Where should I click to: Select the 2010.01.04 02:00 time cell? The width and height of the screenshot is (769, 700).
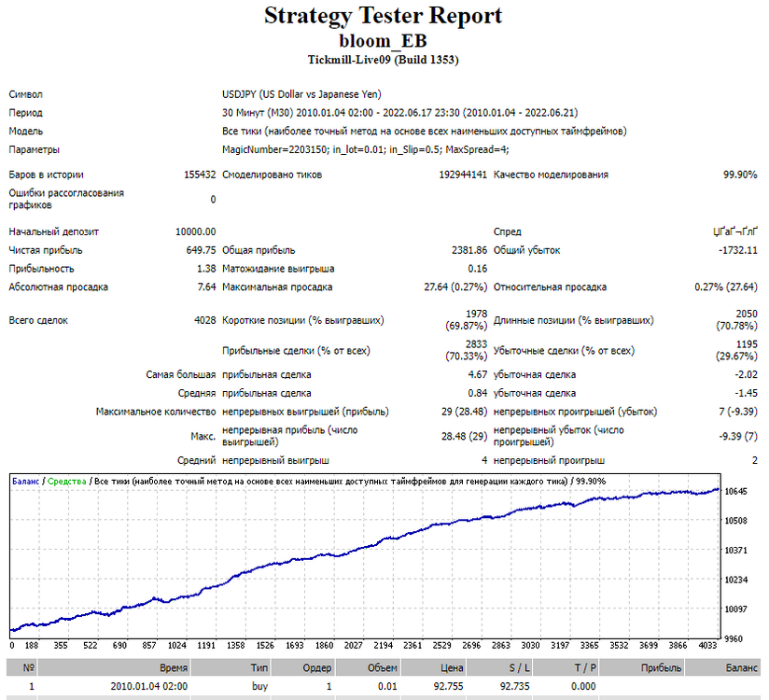(x=149, y=686)
